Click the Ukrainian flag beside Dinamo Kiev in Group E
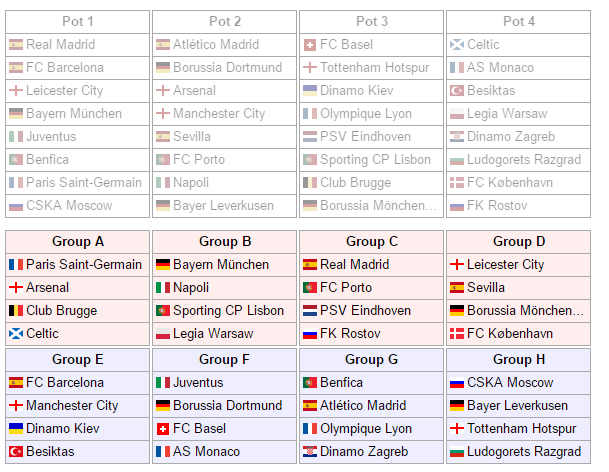The height and width of the screenshot is (472, 609). point(16,429)
